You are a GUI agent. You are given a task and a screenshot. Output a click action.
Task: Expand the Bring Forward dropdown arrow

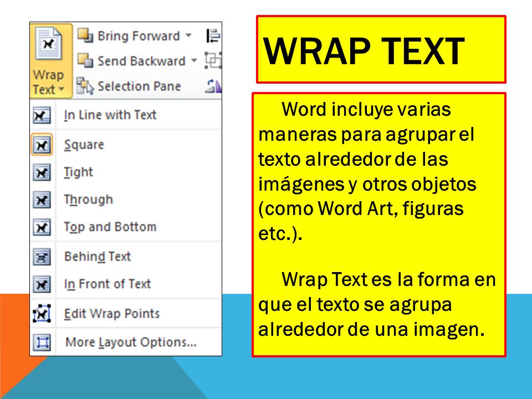tap(188, 35)
